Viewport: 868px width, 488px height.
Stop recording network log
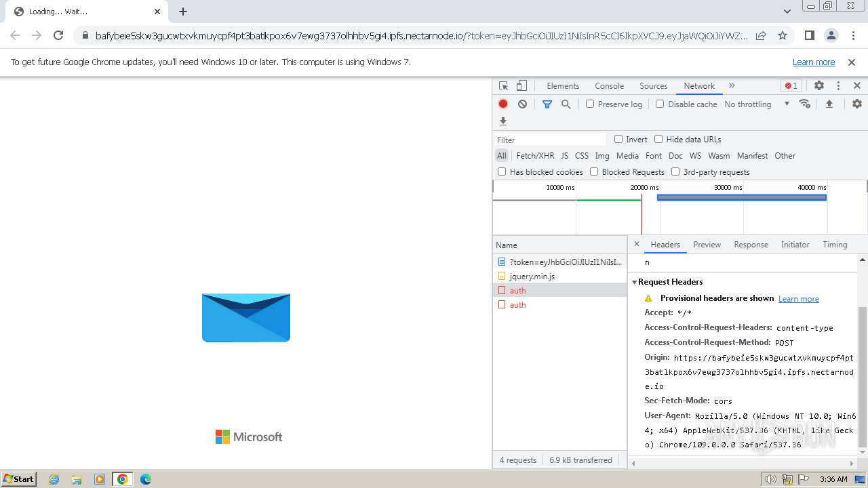click(x=503, y=104)
